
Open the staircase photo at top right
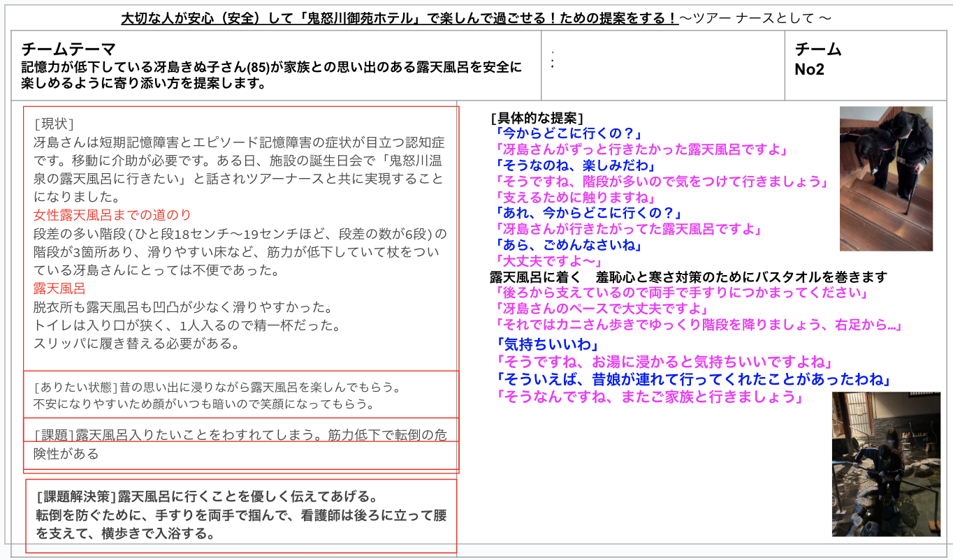[x=885, y=179]
